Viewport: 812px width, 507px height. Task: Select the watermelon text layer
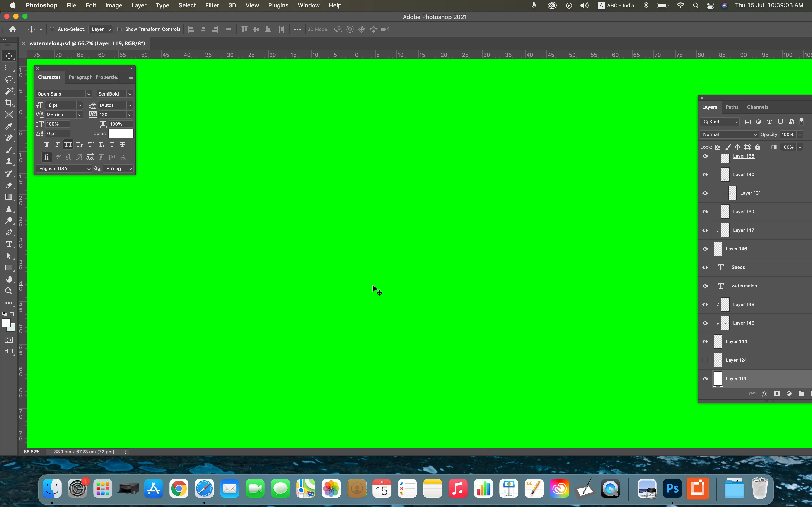point(744,286)
